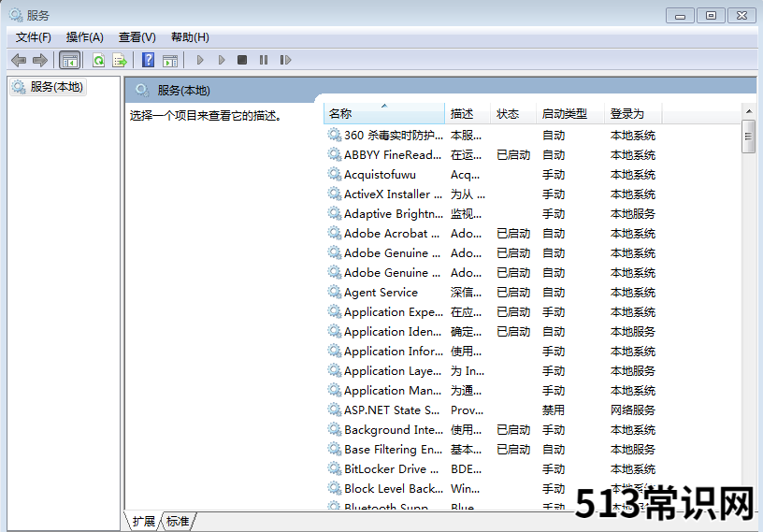
Task: Click the gear icon beside BitLocker Drive
Action: [x=334, y=468]
